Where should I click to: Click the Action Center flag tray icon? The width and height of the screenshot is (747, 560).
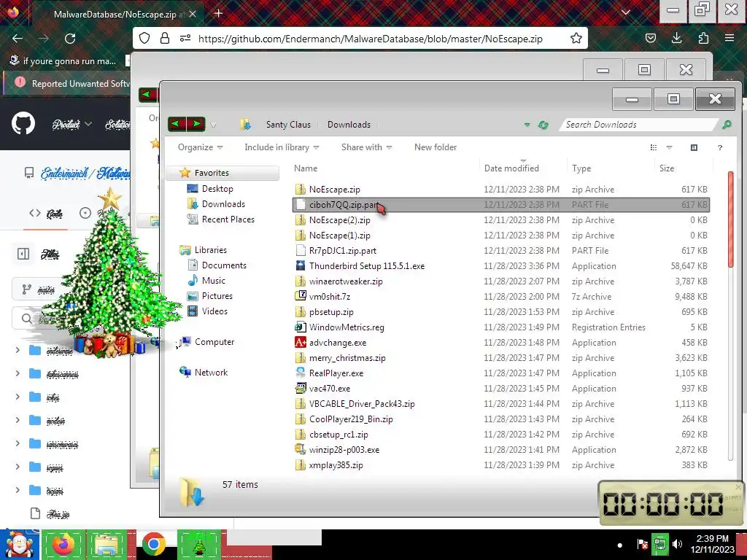642,544
